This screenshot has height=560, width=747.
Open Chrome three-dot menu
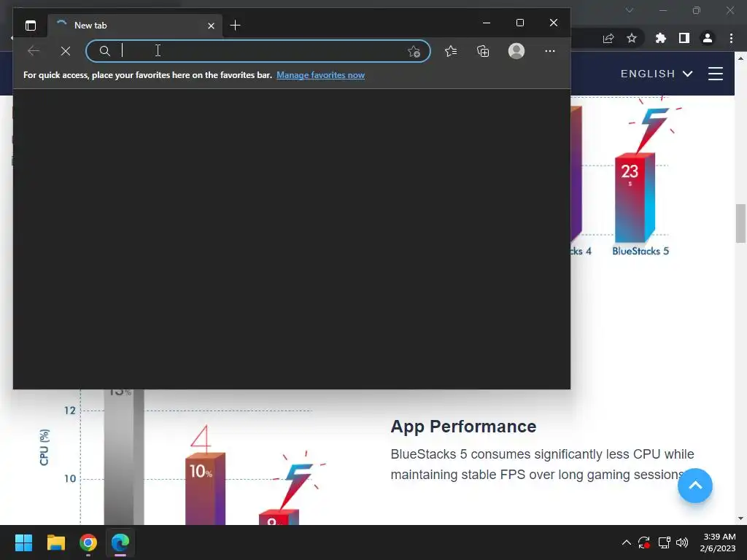[731, 38]
